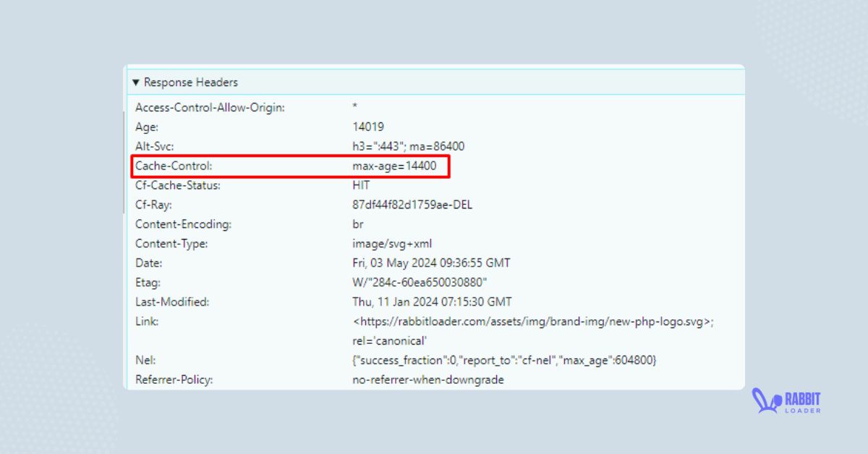The width and height of the screenshot is (868, 454).
Task: Click the Content-Encoding br value
Action: [x=358, y=224]
